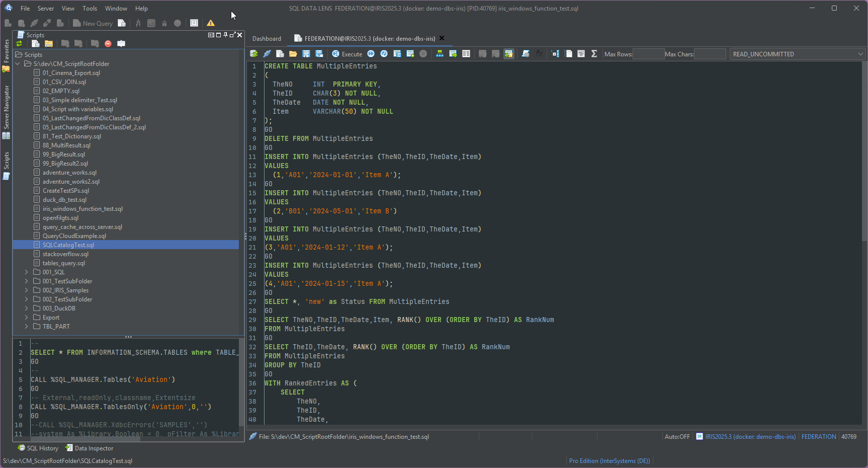
Task: Click the Save As floppy icon
Action: click(x=319, y=54)
